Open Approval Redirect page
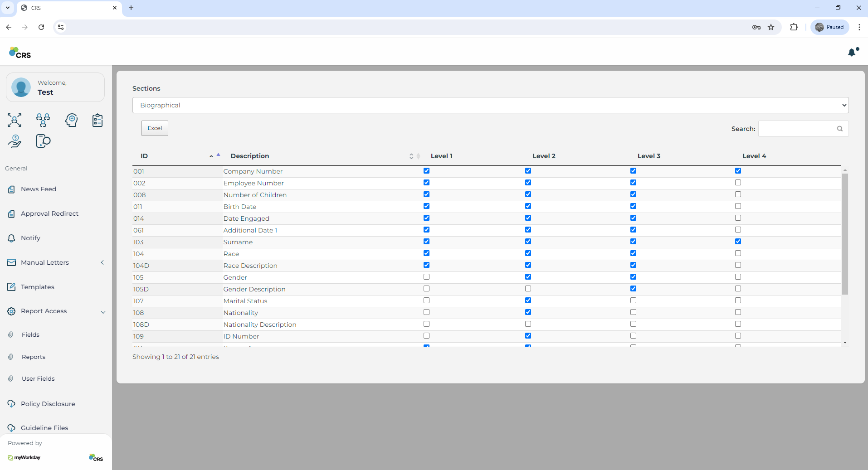The width and height of the screenshot is (868, 470). (49, 214)
